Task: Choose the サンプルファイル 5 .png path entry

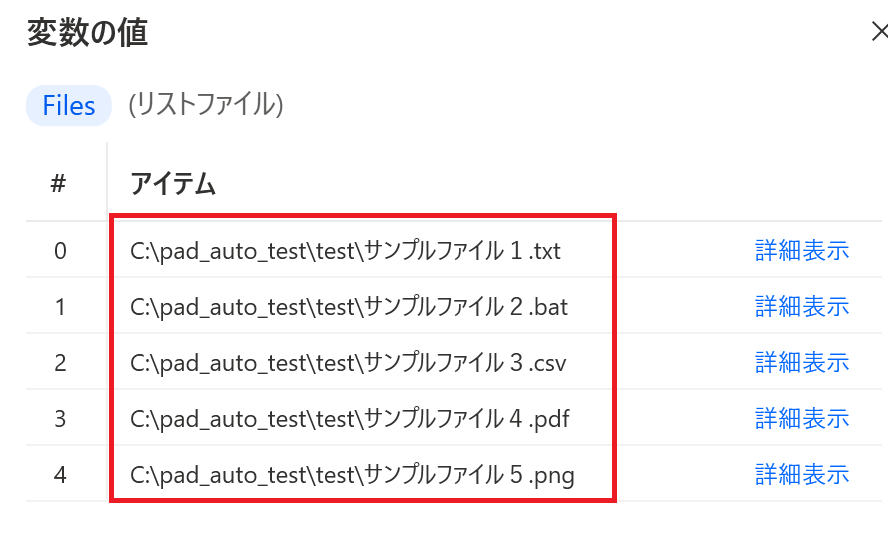Action: (352, 474)
